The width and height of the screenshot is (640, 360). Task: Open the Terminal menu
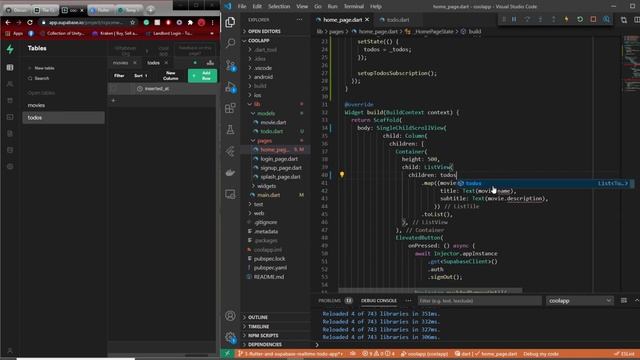tap(353, 7)
